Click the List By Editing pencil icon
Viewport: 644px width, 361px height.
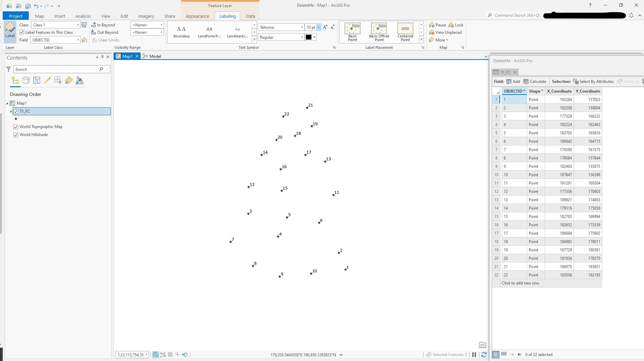[x=47, y=80]
